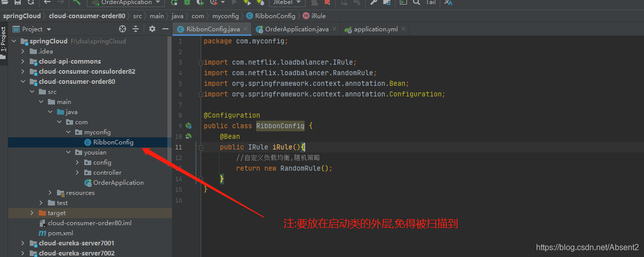Select the controller package row
This screenshot has width=644, height=257.
90,173
